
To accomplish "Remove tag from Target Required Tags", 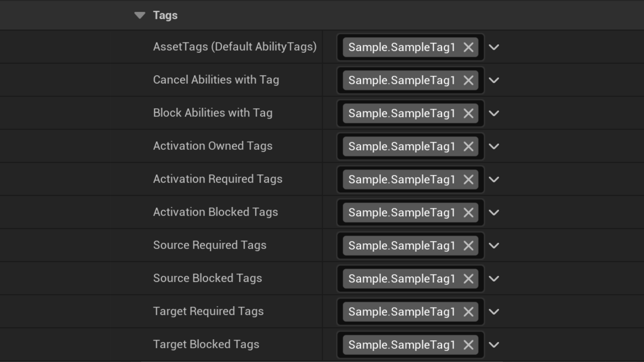I will pyautogui.click(x=468, y=312).
